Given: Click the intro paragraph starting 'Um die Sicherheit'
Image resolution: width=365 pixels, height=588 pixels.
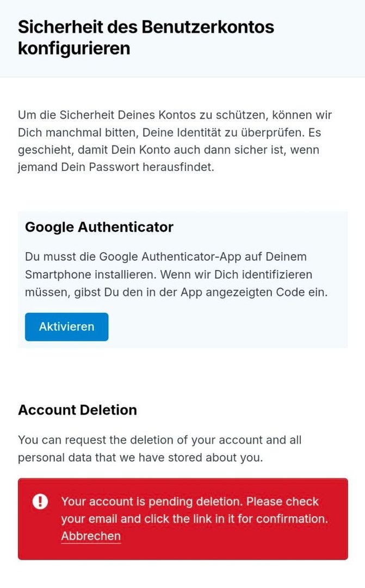Looking at the screenshot, I should point(174,141).
